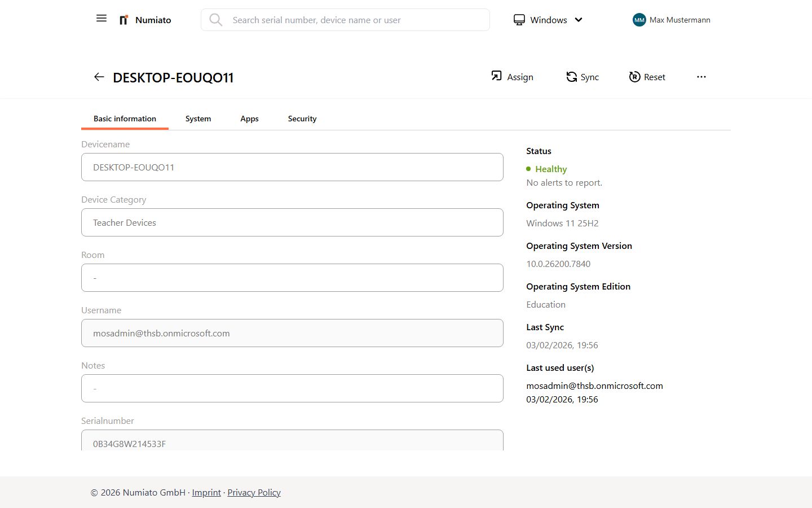Screen dimensions: 812x508
Task: Open the Imprint link in footer
Action: (206, 493)
